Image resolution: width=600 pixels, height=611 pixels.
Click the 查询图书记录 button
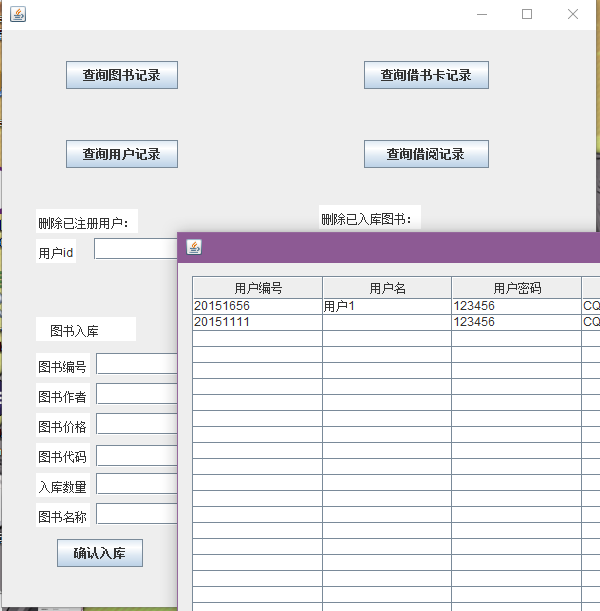(122, 75)
